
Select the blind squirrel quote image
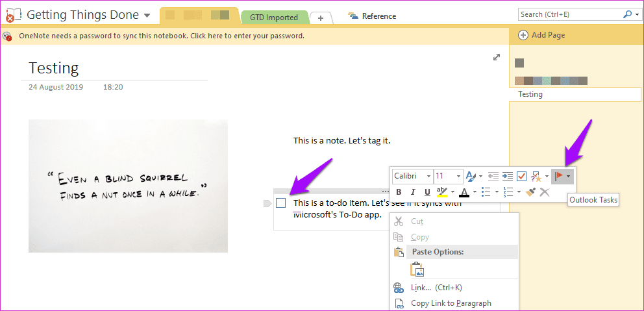[128, 186]
